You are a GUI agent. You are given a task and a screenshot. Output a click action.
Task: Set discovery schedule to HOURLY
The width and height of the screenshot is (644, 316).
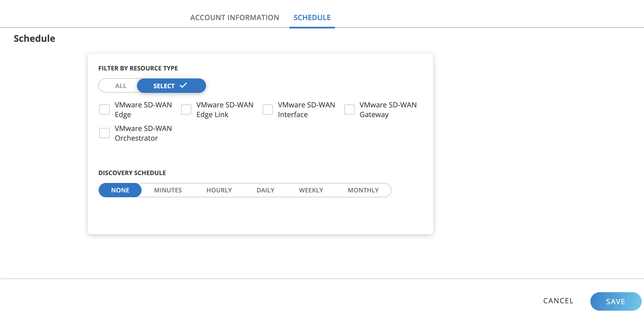click(219, 190)
